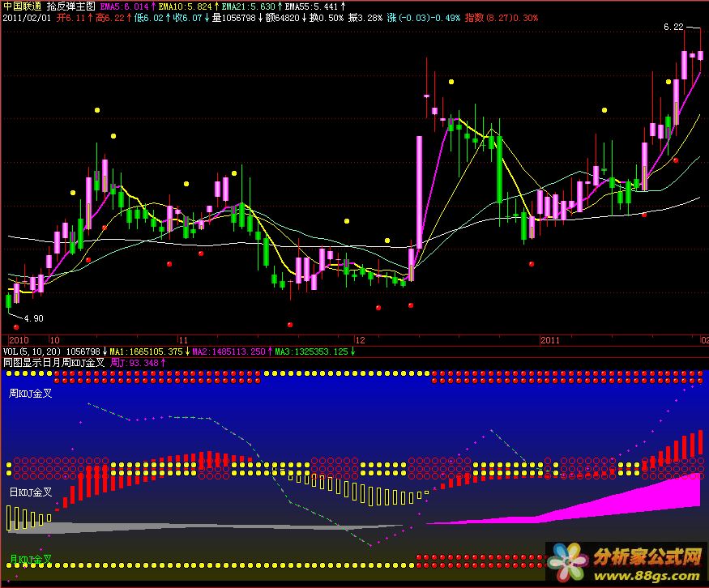Select the month 10 marker on time axis
Viewport: 709px width, 588px height.
[55, 340]
